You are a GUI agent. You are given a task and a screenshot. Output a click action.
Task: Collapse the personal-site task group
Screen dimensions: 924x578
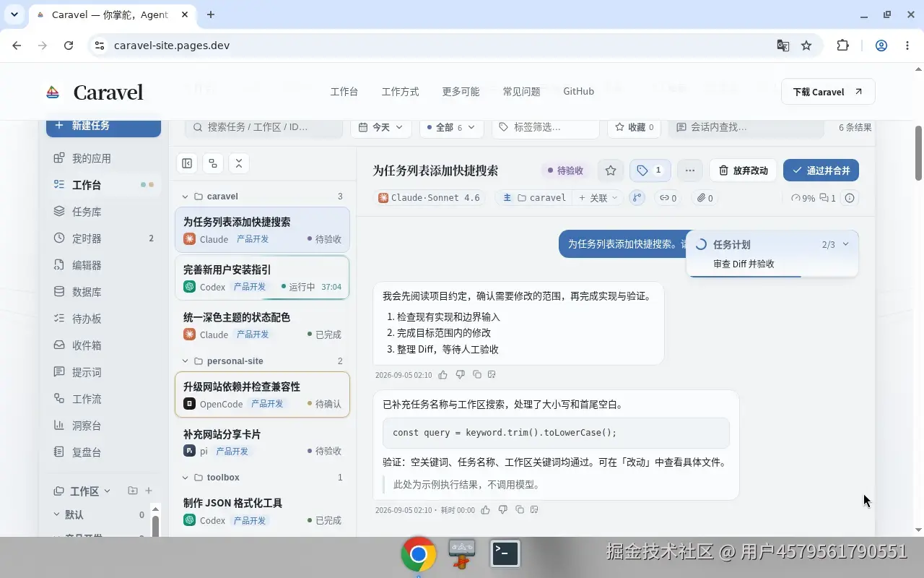(186, 361)
